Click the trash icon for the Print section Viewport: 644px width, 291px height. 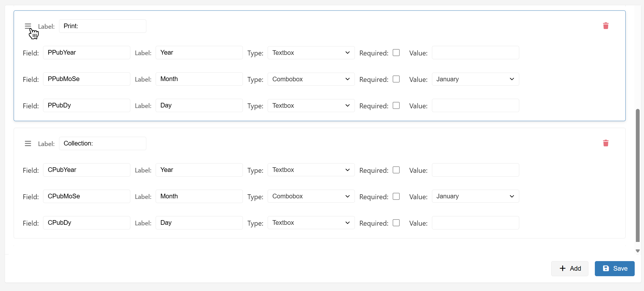(606, 26)
